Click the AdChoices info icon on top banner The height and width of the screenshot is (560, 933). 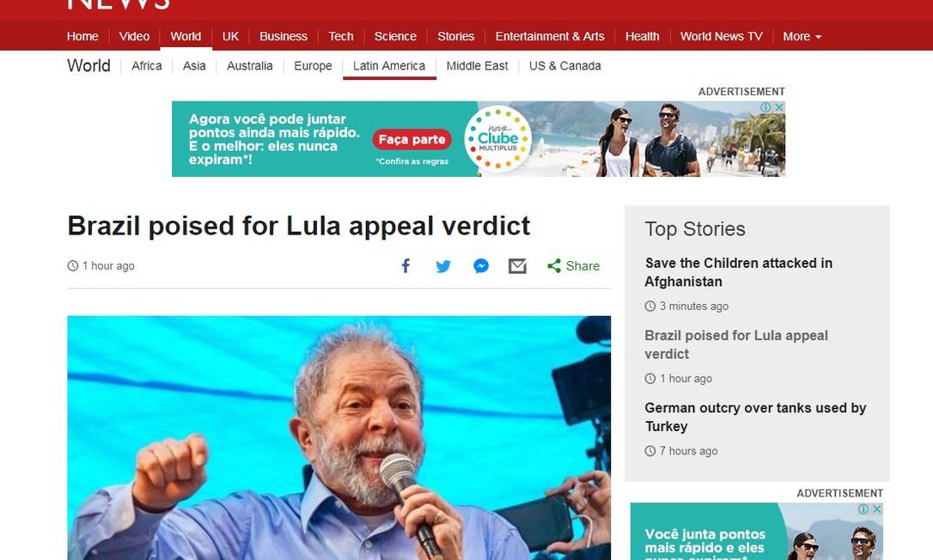click(765, 107)
